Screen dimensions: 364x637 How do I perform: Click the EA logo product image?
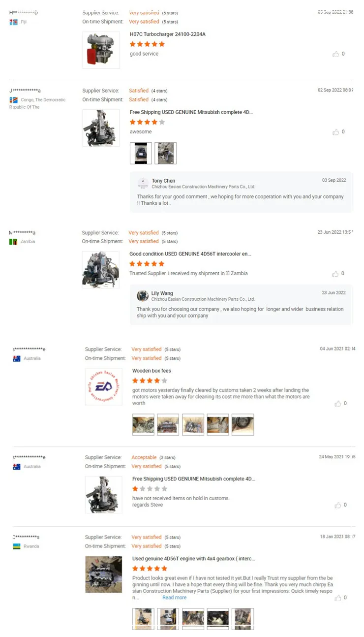(x=104, y=386)
